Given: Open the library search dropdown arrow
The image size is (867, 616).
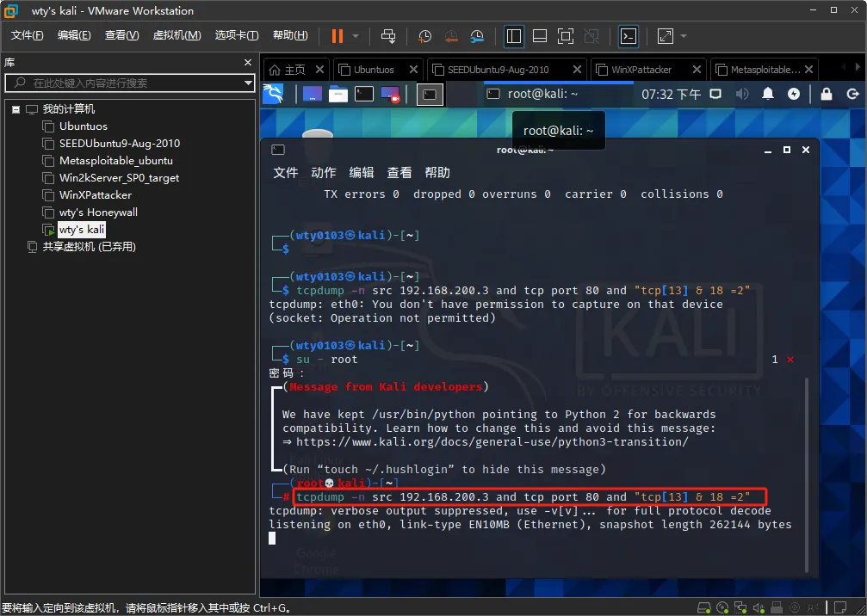Looking at the screenshot, I should (248, 83).
